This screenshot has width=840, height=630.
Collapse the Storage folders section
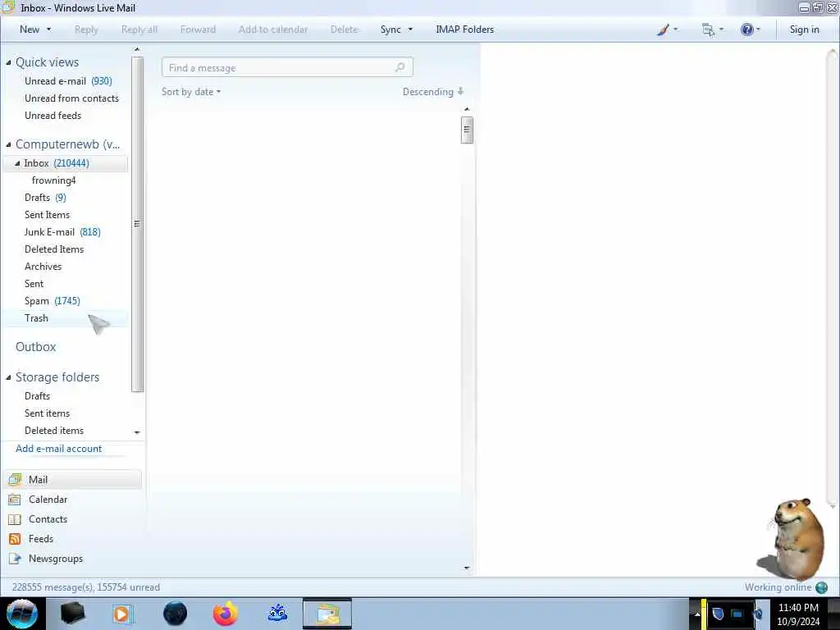click(8, 377)
